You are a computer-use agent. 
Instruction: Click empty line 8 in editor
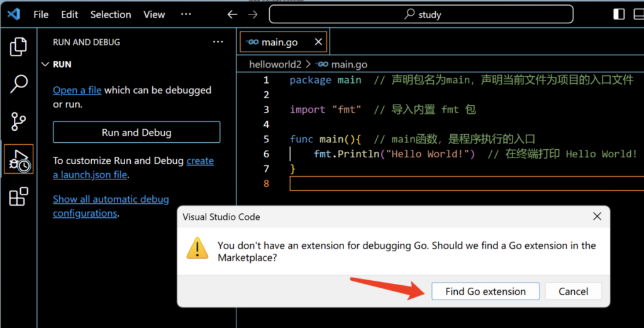pyautogui.click(x=467, y=184)
